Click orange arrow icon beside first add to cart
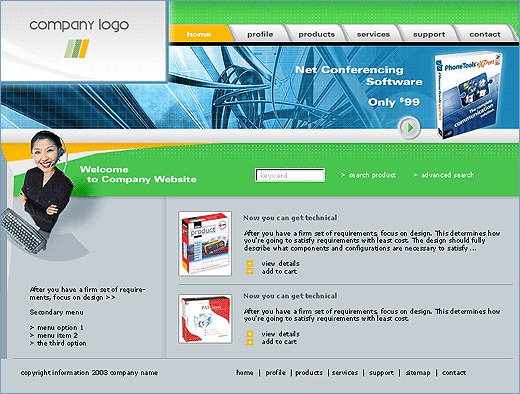Screen dimensions: 520x394 [x=250, y=272]
